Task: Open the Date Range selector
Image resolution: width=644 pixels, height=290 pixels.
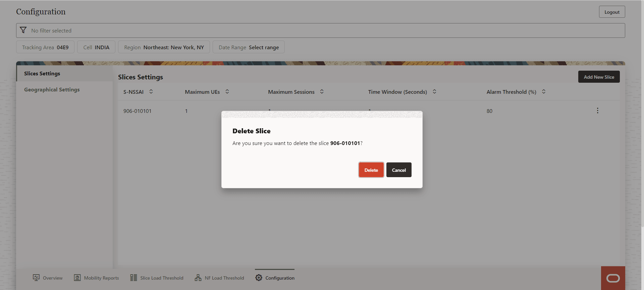Action: coord(249,47)
